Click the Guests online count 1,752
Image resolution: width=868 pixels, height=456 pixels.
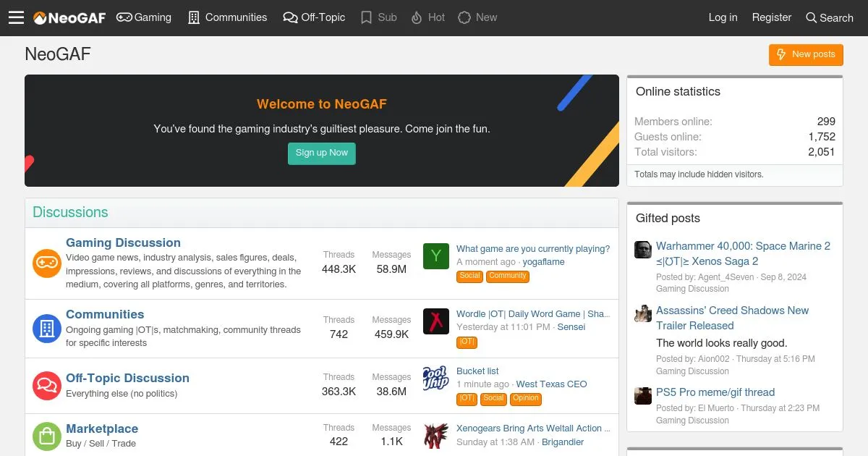coord(822,137)
